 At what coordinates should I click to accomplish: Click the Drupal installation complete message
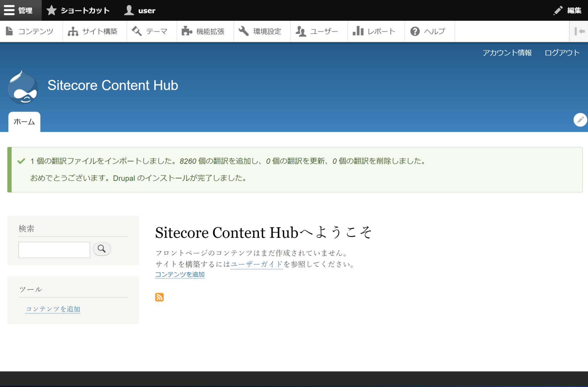139,178
